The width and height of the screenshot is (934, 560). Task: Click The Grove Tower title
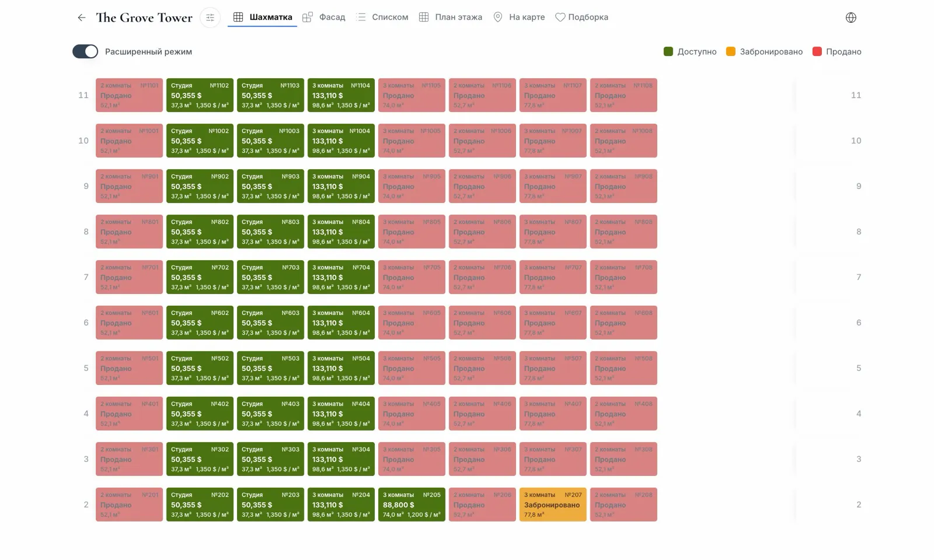(144, 17)
